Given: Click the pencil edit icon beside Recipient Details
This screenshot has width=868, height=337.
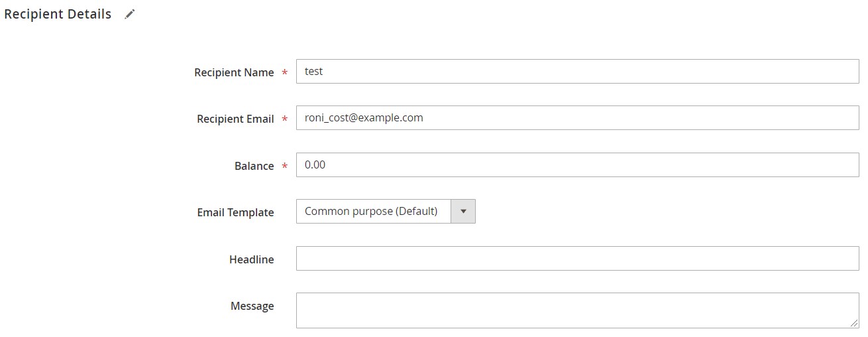Looking at the screenshot, I should [x=130, y=15].
